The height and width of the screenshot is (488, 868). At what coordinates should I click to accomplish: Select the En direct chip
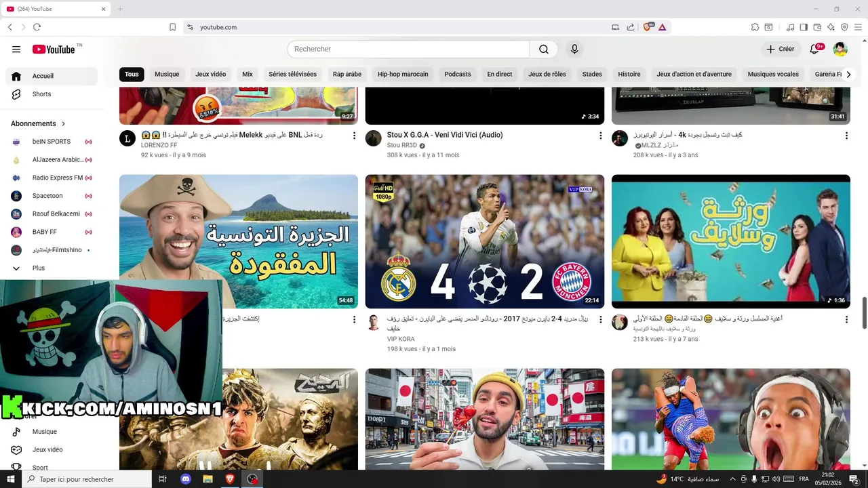point(500,75)
